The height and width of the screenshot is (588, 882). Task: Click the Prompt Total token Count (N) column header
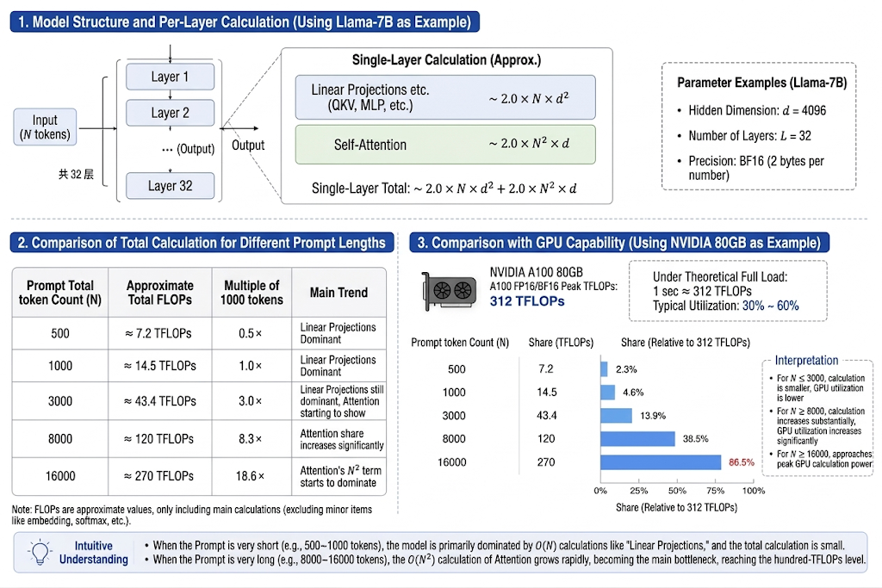[60, 293]
